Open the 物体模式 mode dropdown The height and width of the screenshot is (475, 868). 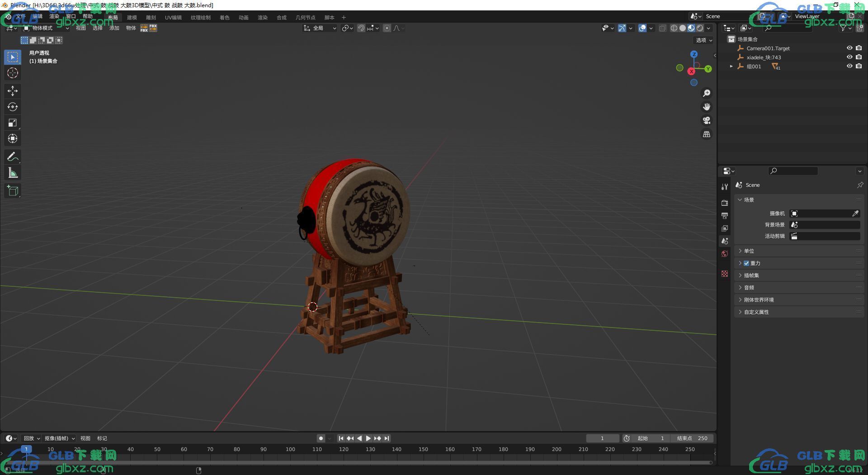(x=46, y=28)
